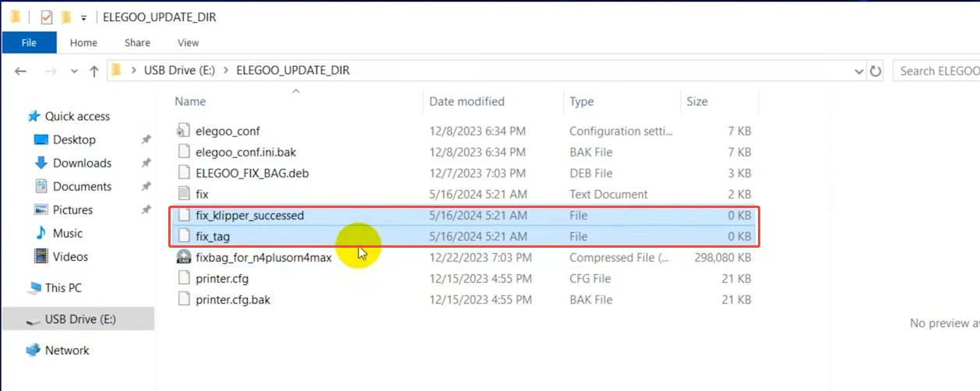Switch to the View ribbon tab
Image resolution: width=980 pixels, height=391 pixels.
(188, 43)
